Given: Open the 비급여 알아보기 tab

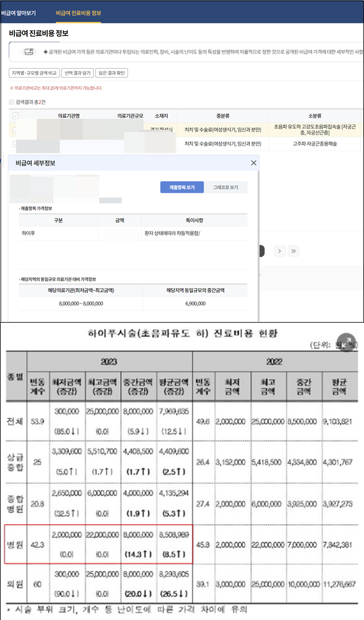Looking at the screenshot, I should (x=18, y=13).
